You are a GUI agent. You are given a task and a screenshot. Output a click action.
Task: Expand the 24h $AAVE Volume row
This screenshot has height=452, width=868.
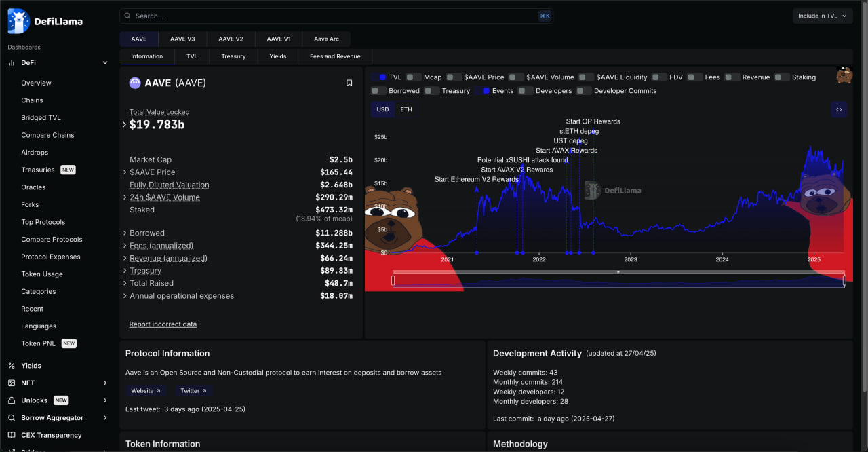coord(125,197)
